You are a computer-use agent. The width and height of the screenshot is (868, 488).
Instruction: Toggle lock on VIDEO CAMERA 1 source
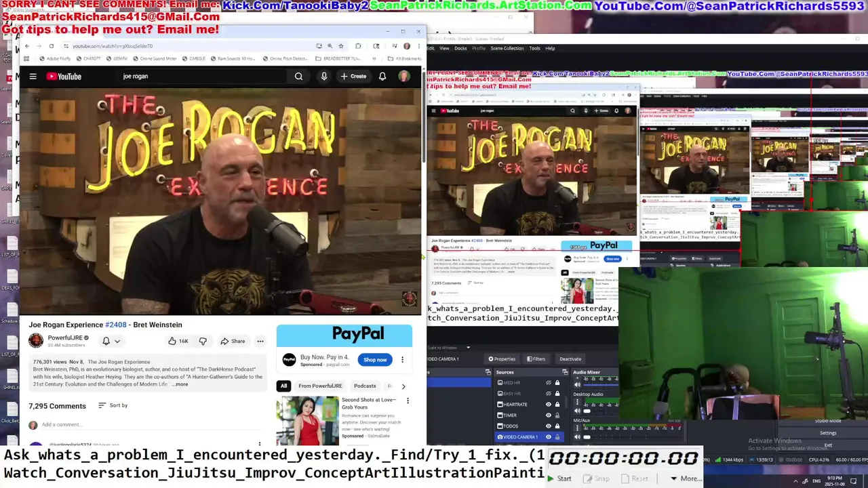[557, 437]
